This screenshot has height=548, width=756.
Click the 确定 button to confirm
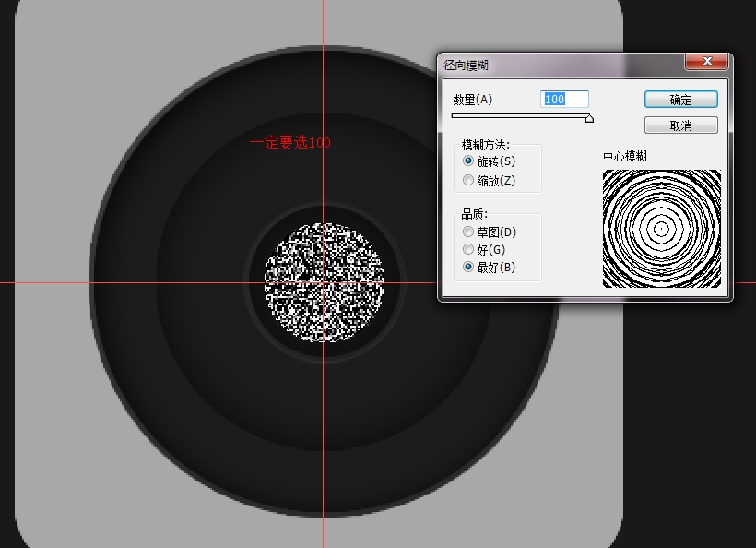pyautogui.click(x=680, y=100)
